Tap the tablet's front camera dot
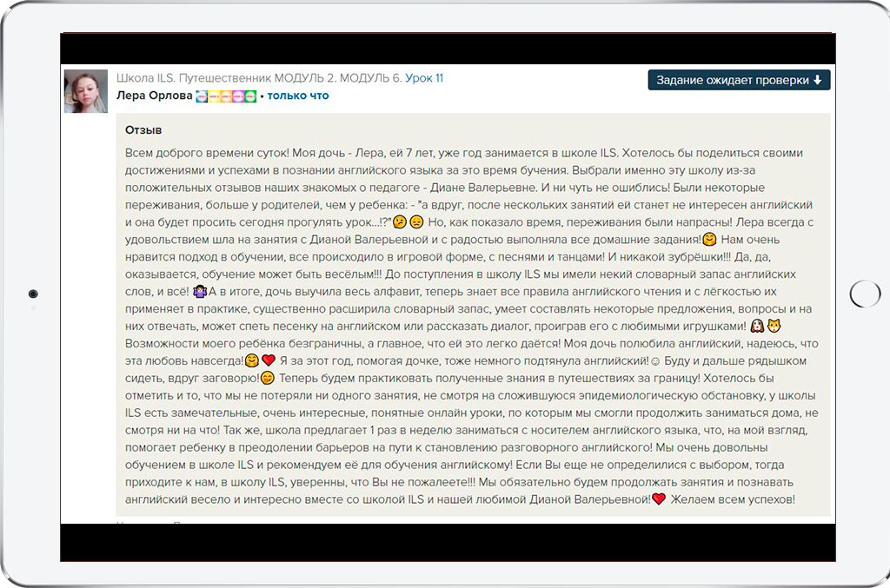The height and width of the screenshot is (588, 890). coord(33,294)
